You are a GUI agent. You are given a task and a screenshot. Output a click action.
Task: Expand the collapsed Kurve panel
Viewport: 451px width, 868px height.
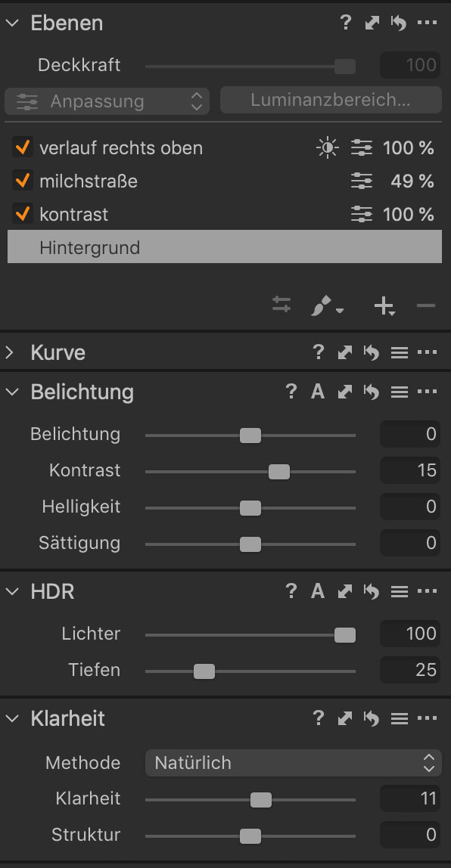(x=11, y=352)
